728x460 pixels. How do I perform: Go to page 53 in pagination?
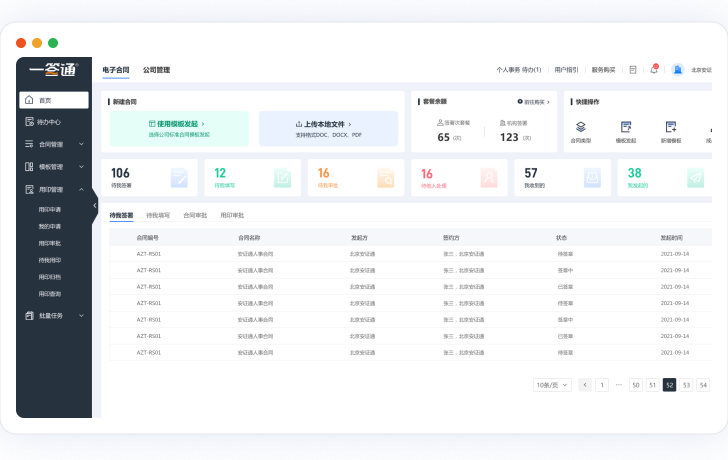pos(686,385)
